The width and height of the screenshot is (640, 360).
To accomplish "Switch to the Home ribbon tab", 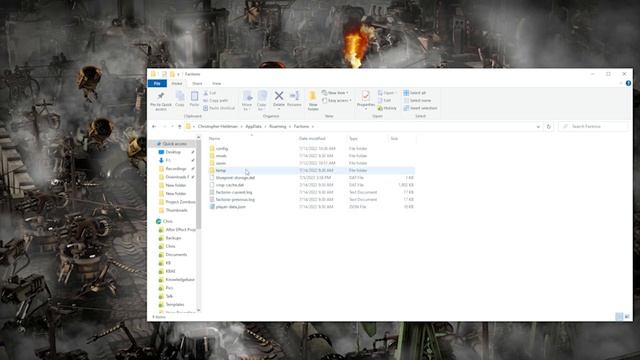I will [x=177, y=83].
